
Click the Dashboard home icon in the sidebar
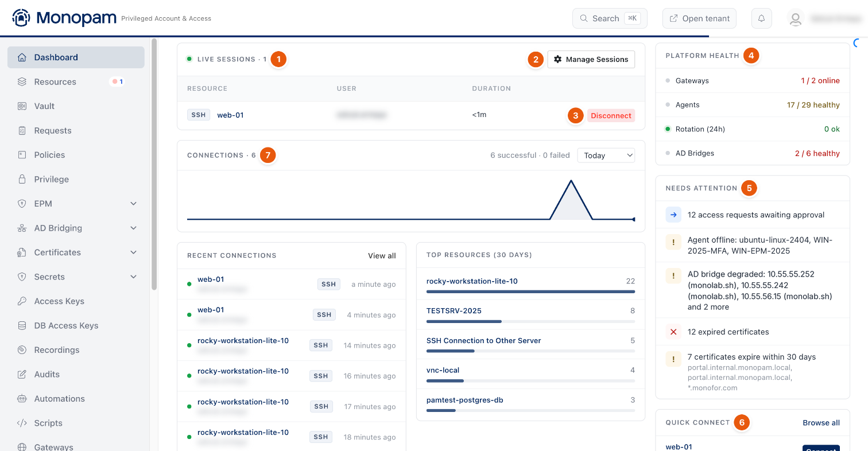(22, 57)
